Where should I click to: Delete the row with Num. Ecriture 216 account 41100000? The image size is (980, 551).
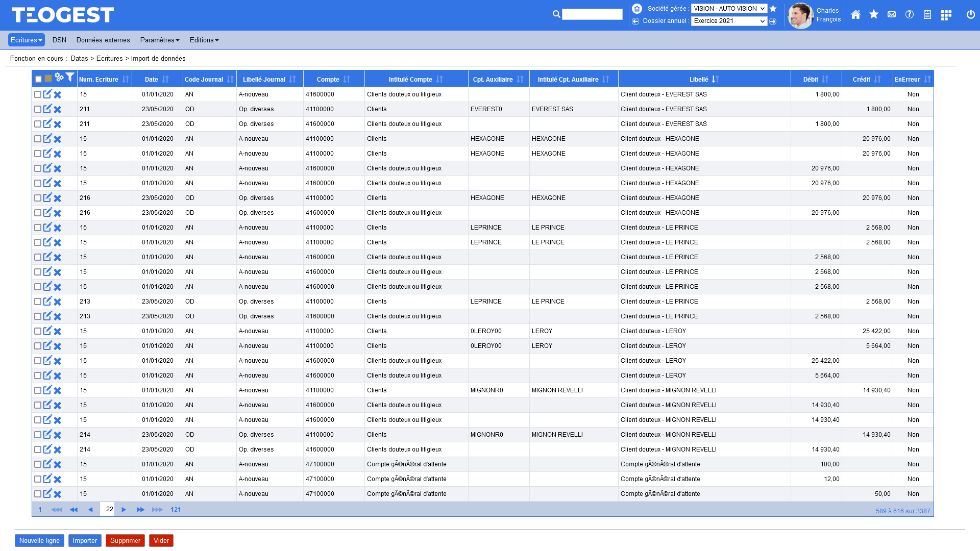click(58, 198)
